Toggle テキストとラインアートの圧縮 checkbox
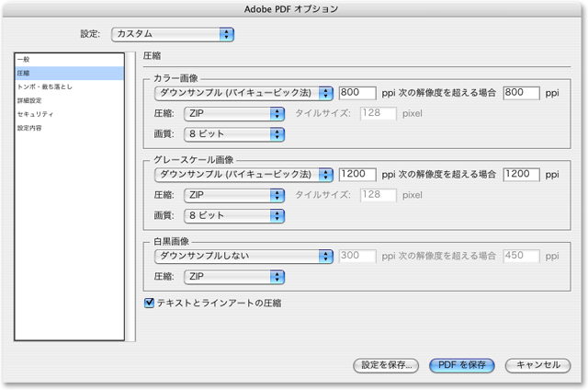 click(x=151, y=301)
